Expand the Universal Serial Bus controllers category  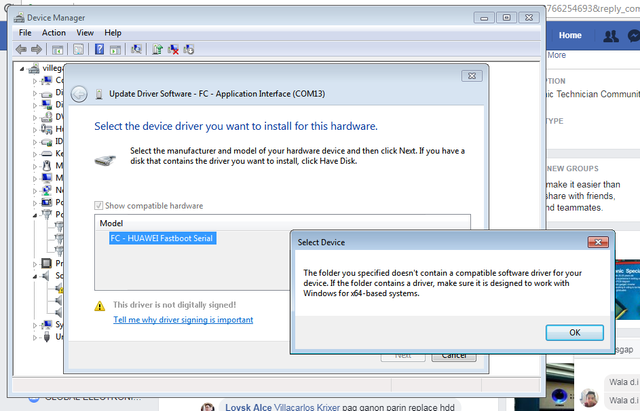pos(35,338)
